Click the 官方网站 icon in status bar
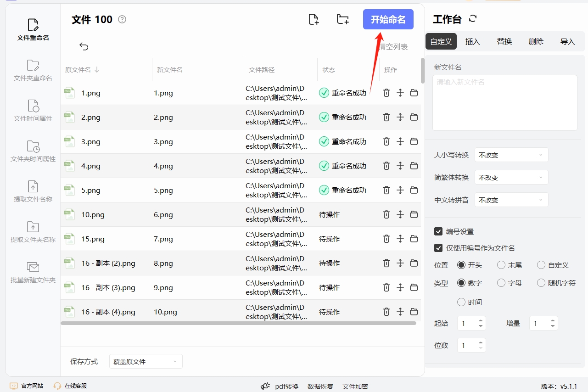Screen dimensions: 588x392 14,386
